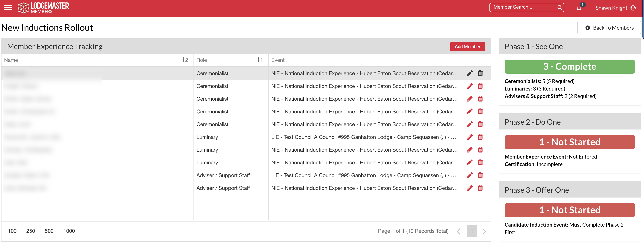
Task: Delete the last Adviser / Support Staff row
Action: (x=480, y=188)
